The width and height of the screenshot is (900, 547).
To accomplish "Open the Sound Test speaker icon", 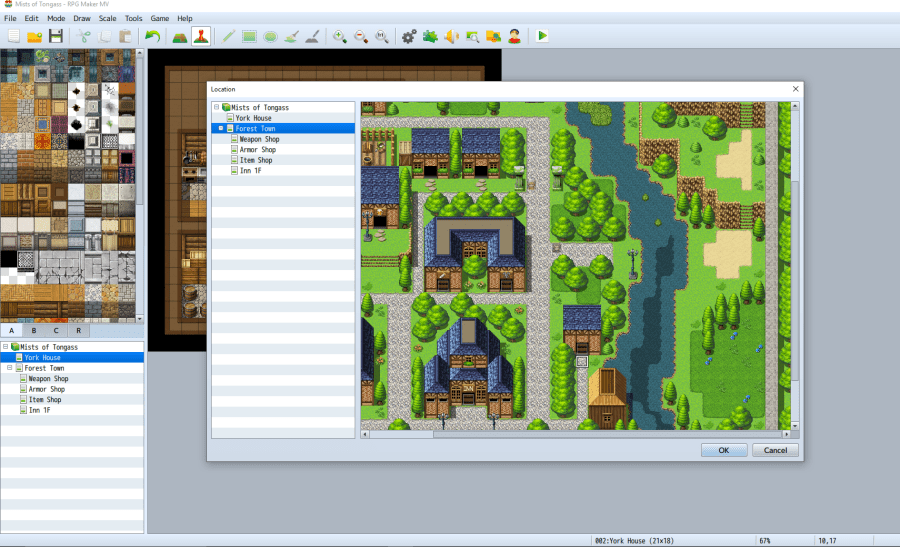I will (451, 36).
